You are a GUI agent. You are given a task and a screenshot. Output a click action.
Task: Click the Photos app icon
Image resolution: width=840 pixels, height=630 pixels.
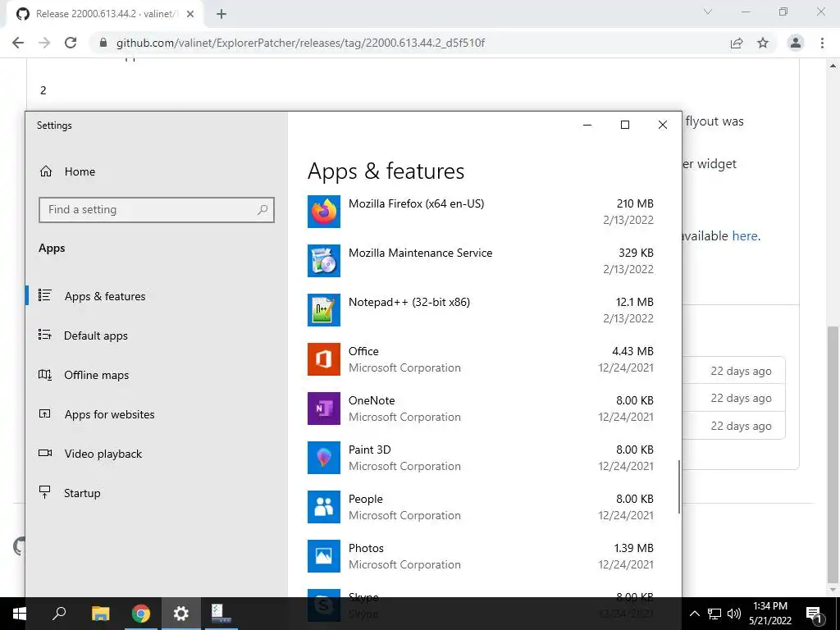point(323,557)
